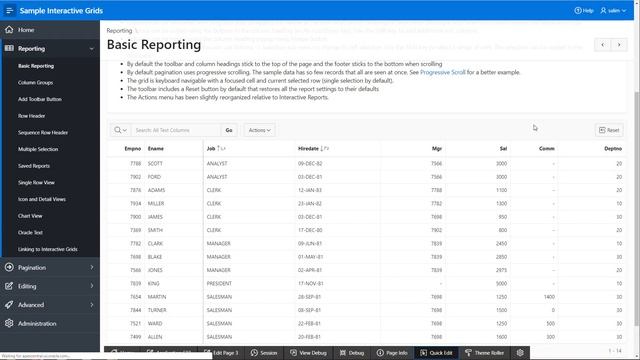Click Quick Edit in developer toolbar
The width and height of the screenshot is (640, 360).
(437, 353)
